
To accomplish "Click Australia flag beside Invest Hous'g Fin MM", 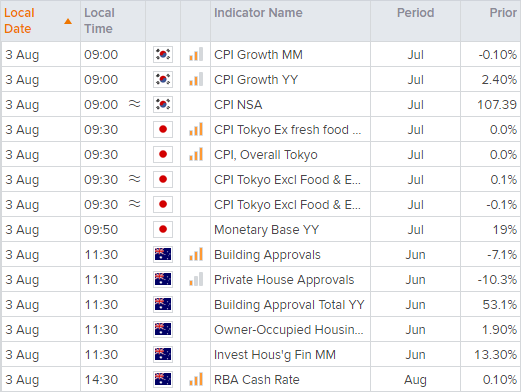I will [163, 354].
